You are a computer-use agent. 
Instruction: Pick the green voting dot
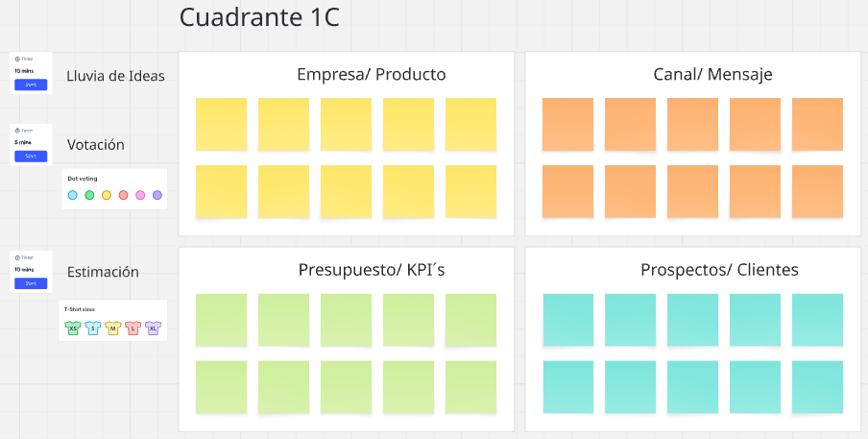point(89,195)
